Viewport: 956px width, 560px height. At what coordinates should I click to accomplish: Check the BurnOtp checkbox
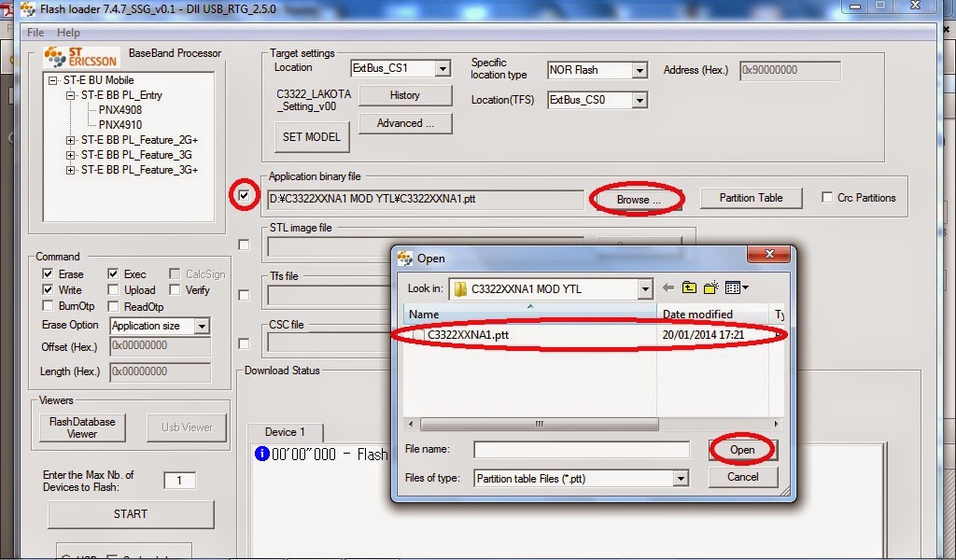coord(48,306)
